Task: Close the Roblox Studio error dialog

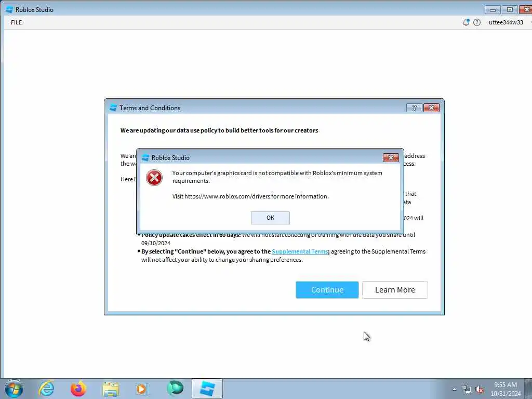Action: (x=391, y=157)
